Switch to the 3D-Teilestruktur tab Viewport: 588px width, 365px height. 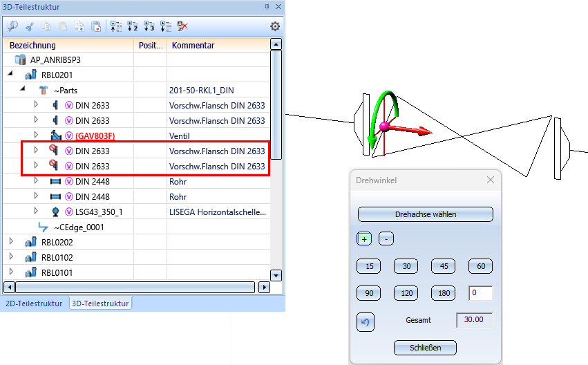point(100,303)
